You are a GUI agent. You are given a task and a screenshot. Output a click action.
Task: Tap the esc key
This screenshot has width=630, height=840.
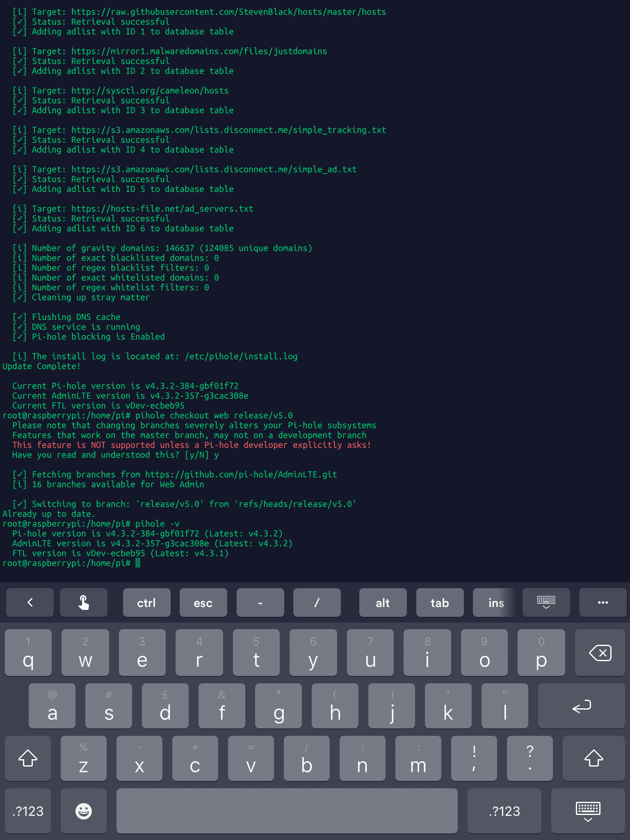pos(203,603)
